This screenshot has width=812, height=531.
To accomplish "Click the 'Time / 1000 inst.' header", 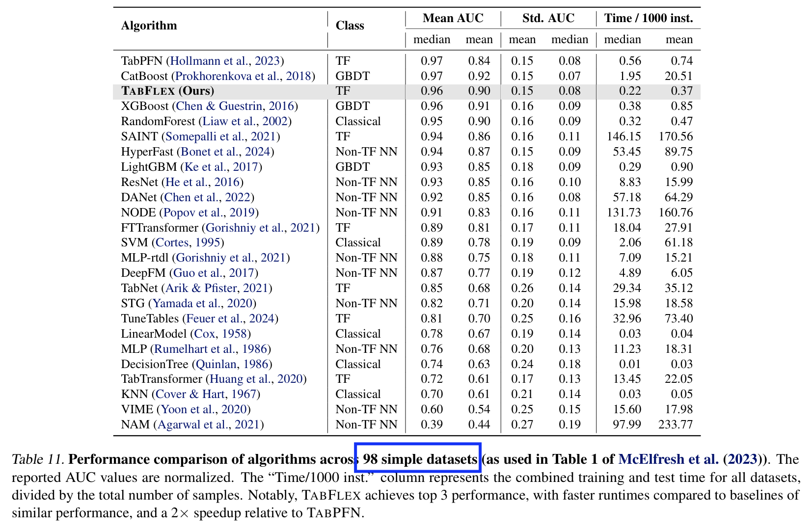I will pos(649,18).
